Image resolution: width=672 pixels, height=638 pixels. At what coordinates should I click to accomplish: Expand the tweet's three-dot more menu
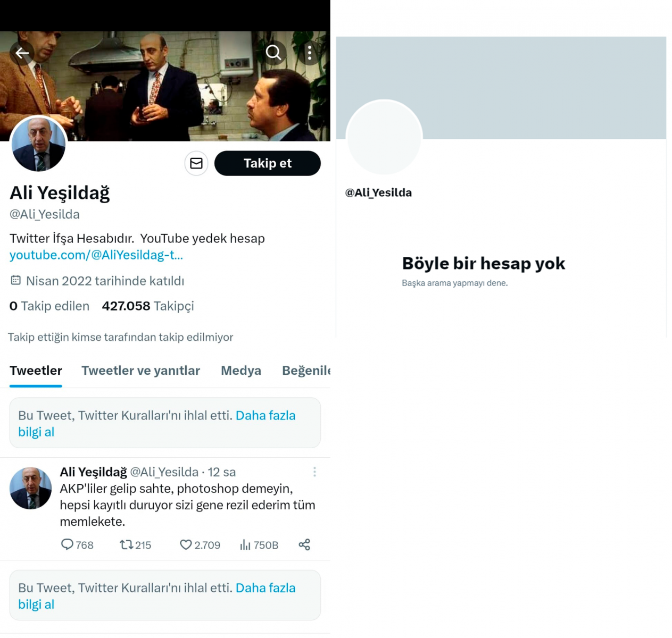[314, 472]
